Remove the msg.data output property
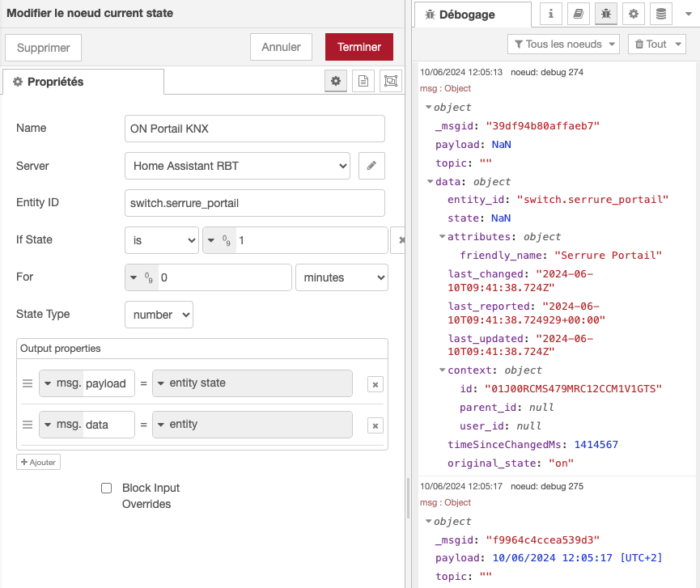The height and width of the screenshot is (588, 700). pos(375,425)
